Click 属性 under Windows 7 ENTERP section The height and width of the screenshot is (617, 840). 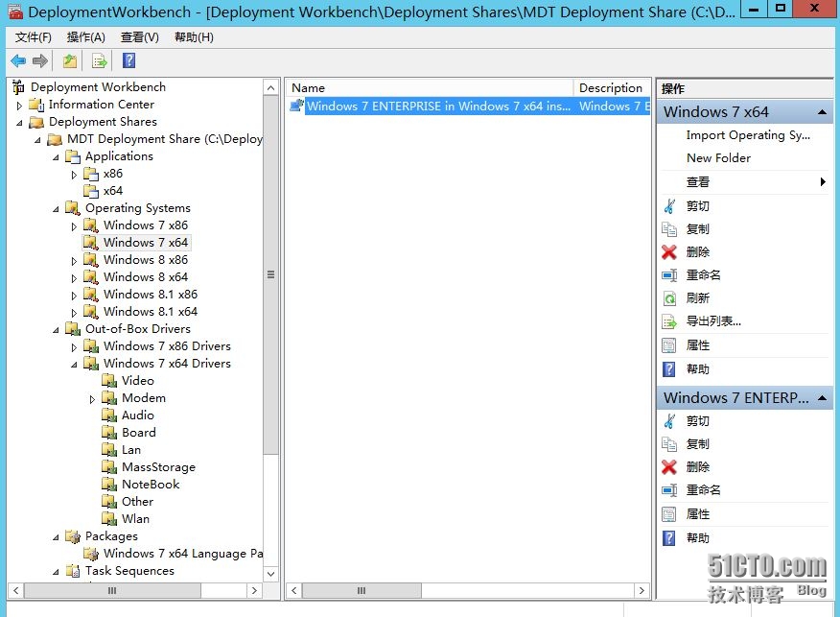click(698, 514)
